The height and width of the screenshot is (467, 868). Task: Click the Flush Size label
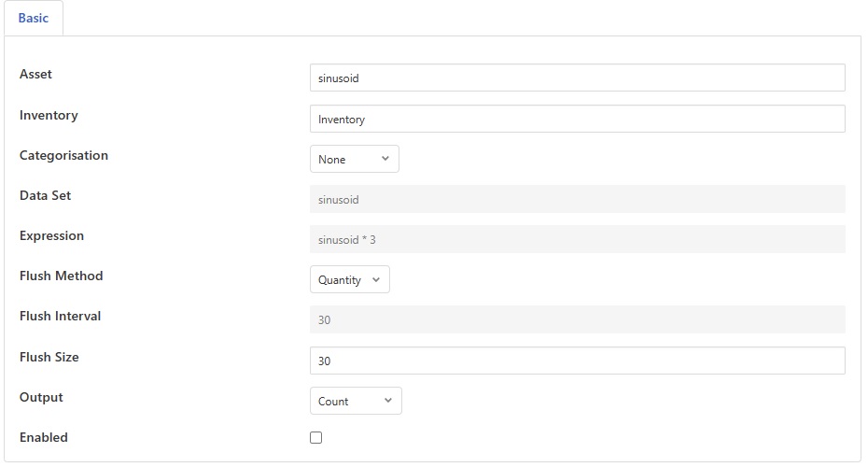(49, 358)
